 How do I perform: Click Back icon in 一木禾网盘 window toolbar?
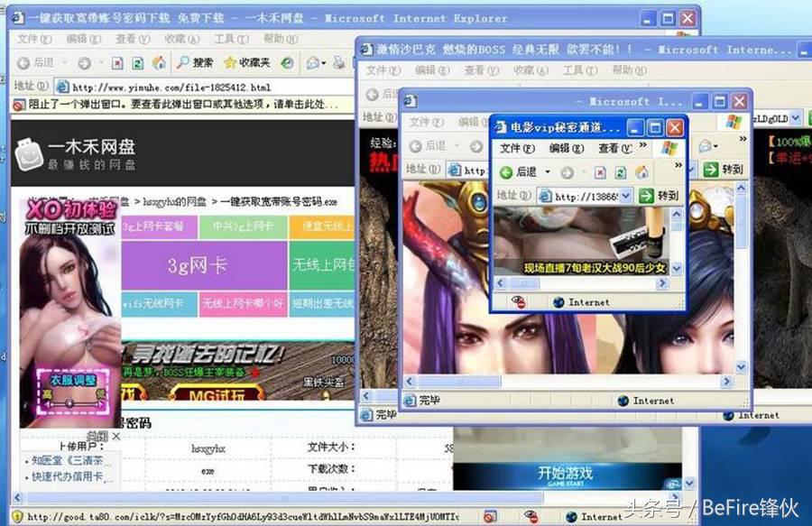click(23, 63)
